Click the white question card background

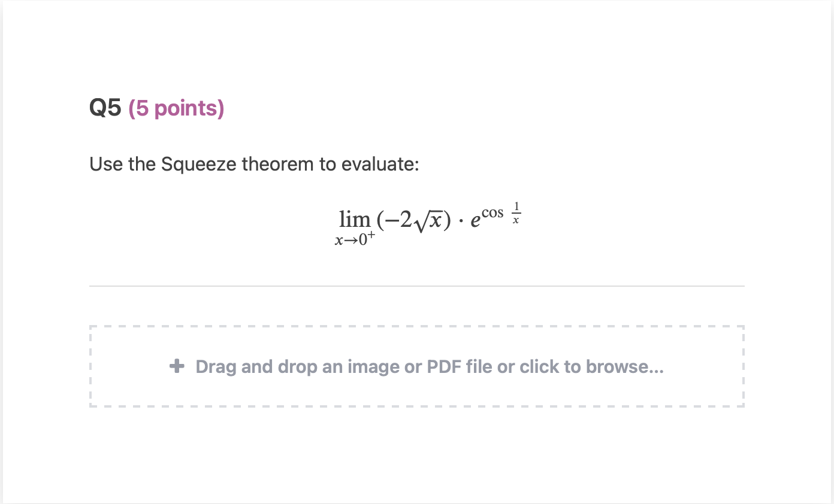416,455
